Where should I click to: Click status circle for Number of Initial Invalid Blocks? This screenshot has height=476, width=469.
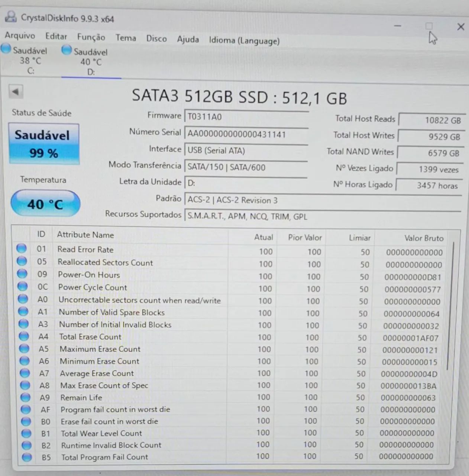point(24,324)
